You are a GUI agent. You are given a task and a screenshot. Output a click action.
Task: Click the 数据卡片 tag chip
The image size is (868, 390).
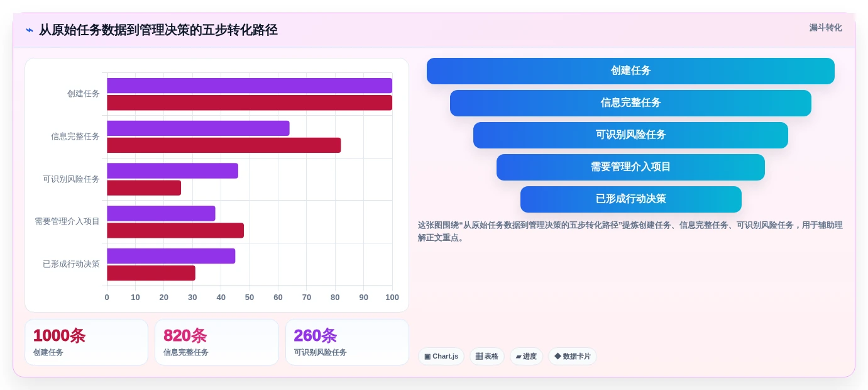click(x=573, y=357)
